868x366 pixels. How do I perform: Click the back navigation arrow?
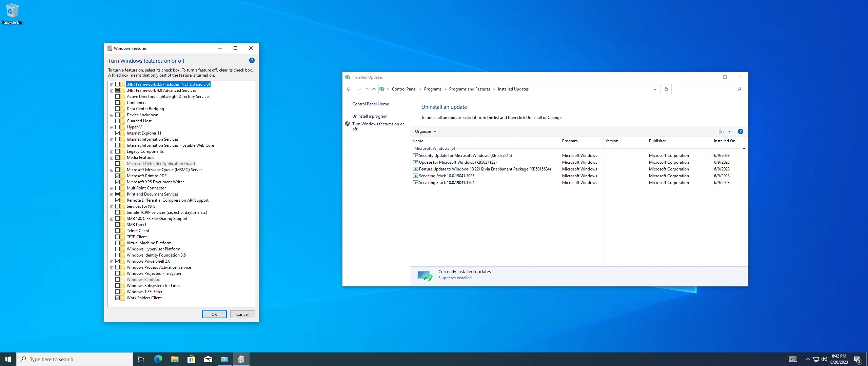pos(349,89)
